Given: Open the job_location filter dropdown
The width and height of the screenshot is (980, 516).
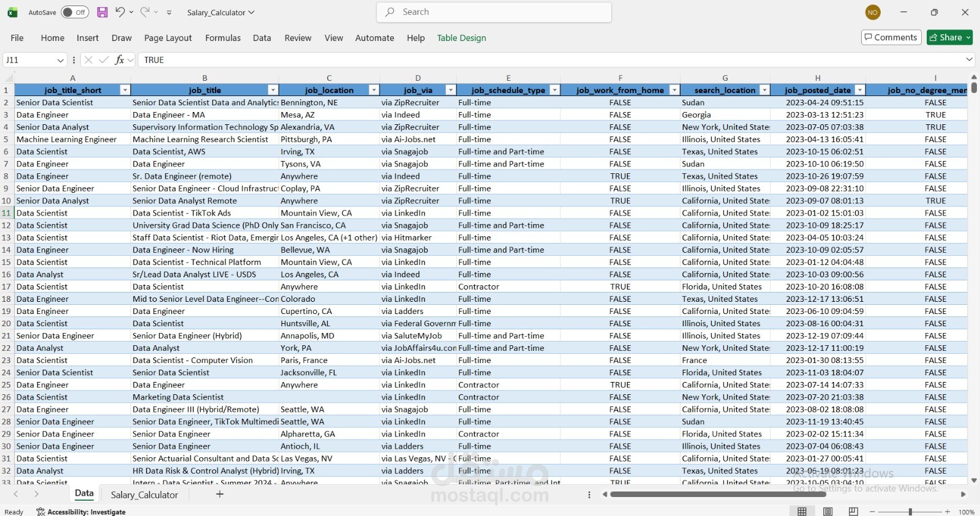Looking at the screenshot, I should pos(374,90).
